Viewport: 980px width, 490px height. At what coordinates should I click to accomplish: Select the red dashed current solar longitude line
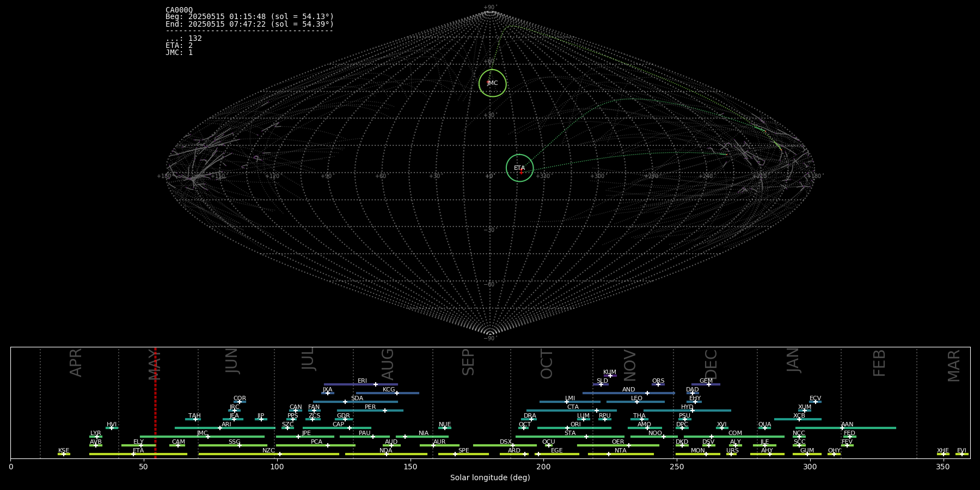pos(155,402)
